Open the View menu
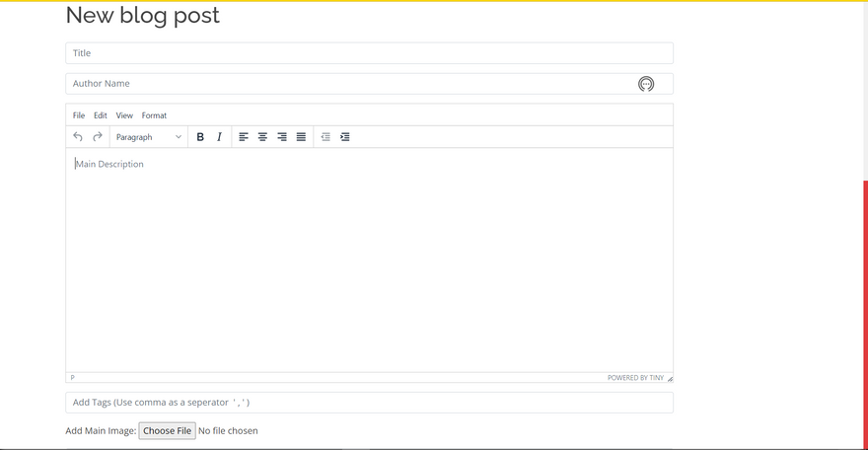Screen dimensions: 868x450 click(x=124, y=115)
